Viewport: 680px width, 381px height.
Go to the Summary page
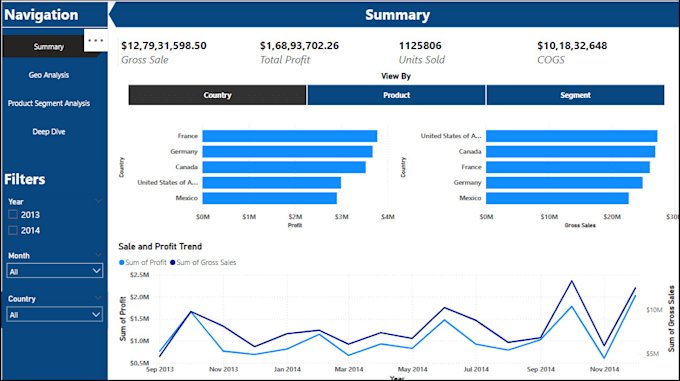[49, 46]
